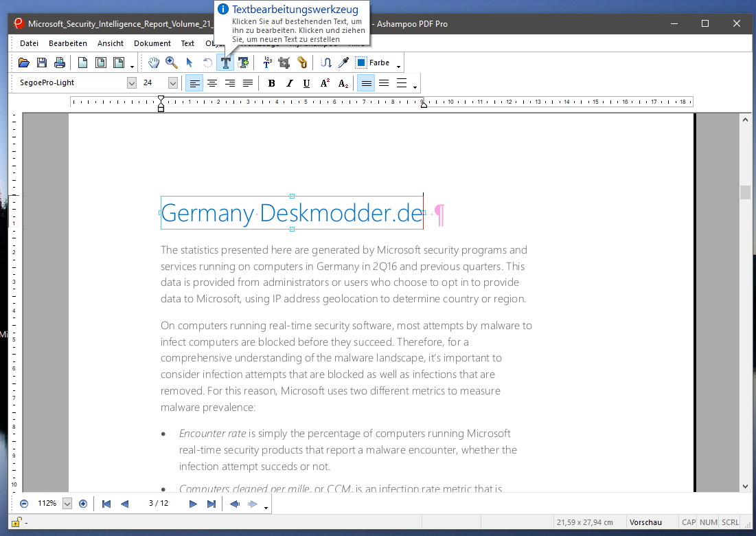The height and width of the screenshot is (536, 756).
Task: Select the Eyedropper color picker tool
Action: [343, 63]
